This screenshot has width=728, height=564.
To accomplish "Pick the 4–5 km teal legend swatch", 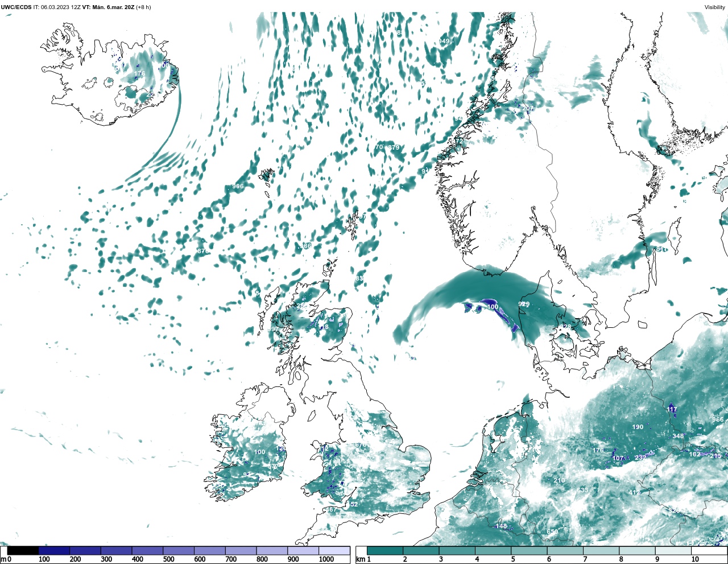I will point(493,551).
